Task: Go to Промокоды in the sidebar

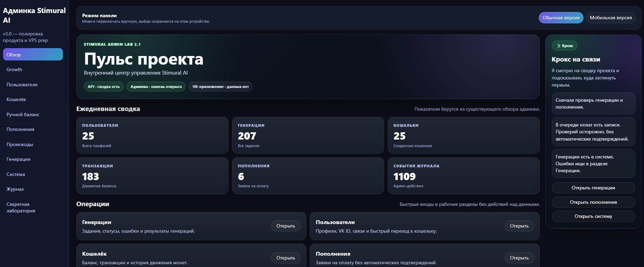Action: click(x=33, y=144)
